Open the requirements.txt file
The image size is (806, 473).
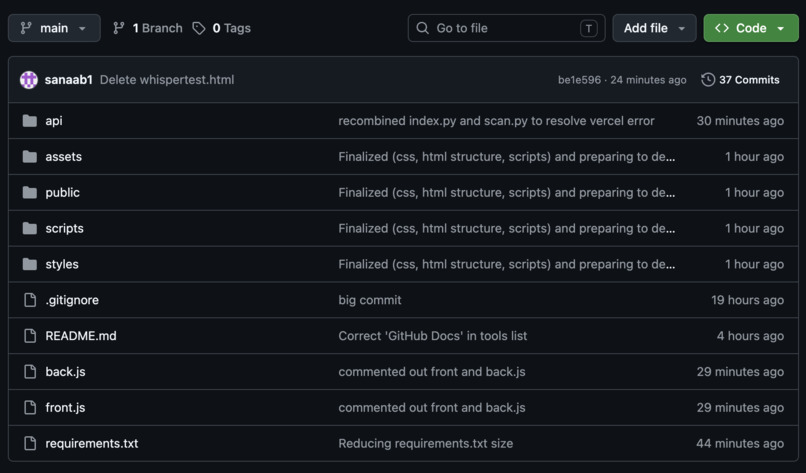point(92,443)
